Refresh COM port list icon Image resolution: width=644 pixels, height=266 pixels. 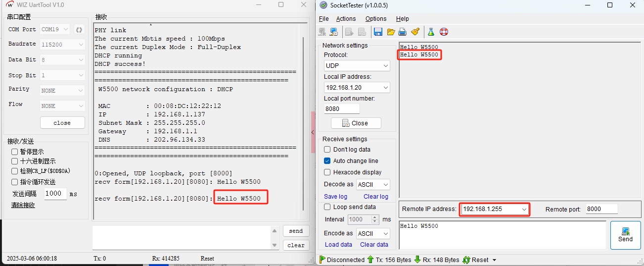79,30
